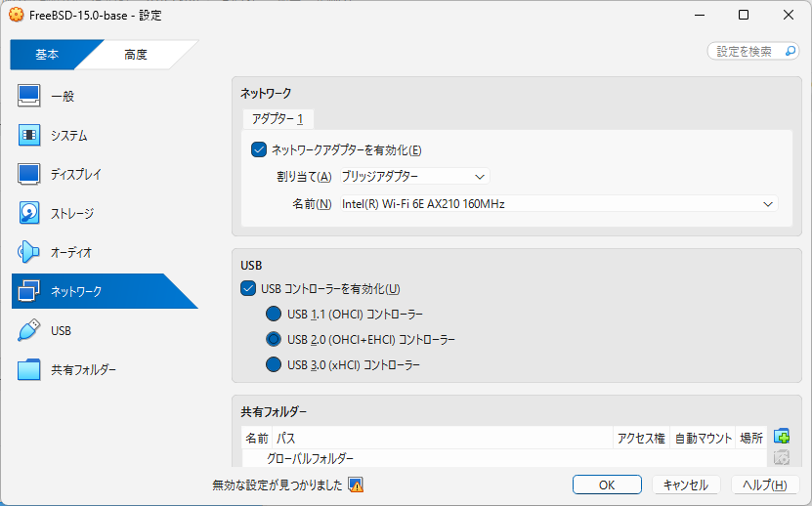Click the ディスプレイ label in the sidebar
Screen dimensions: 812x506
pos(75,175)
